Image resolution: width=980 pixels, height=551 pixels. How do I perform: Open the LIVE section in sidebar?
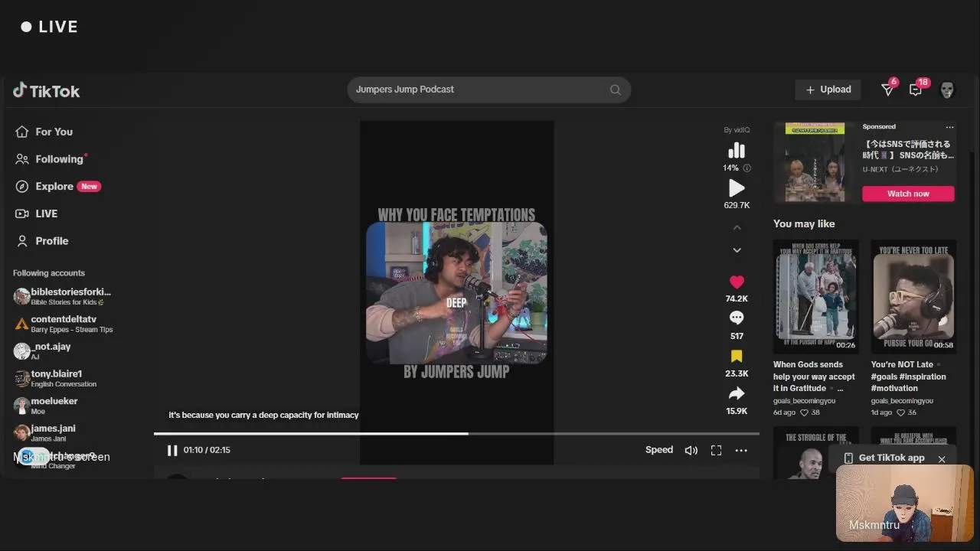click(37, 214)
